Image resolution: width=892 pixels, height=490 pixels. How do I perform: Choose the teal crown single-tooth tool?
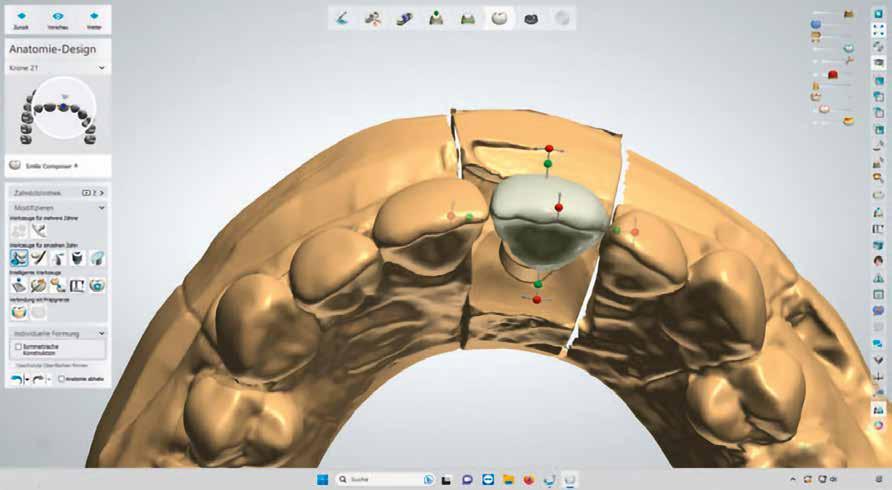pos(97,258)
